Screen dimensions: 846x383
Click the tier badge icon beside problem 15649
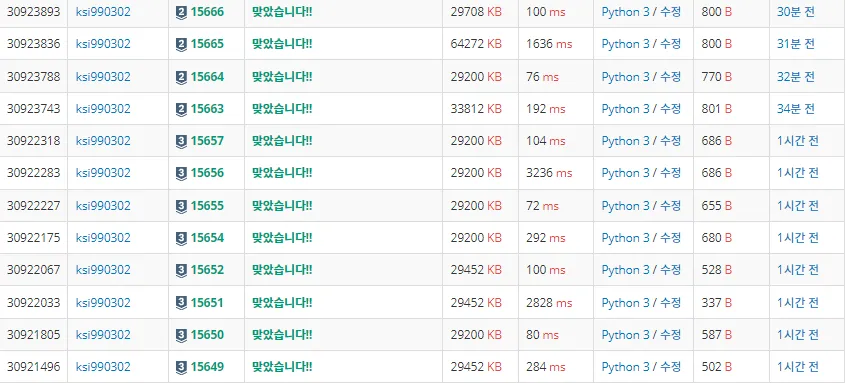pyautogui.click(x=181, y=367)
